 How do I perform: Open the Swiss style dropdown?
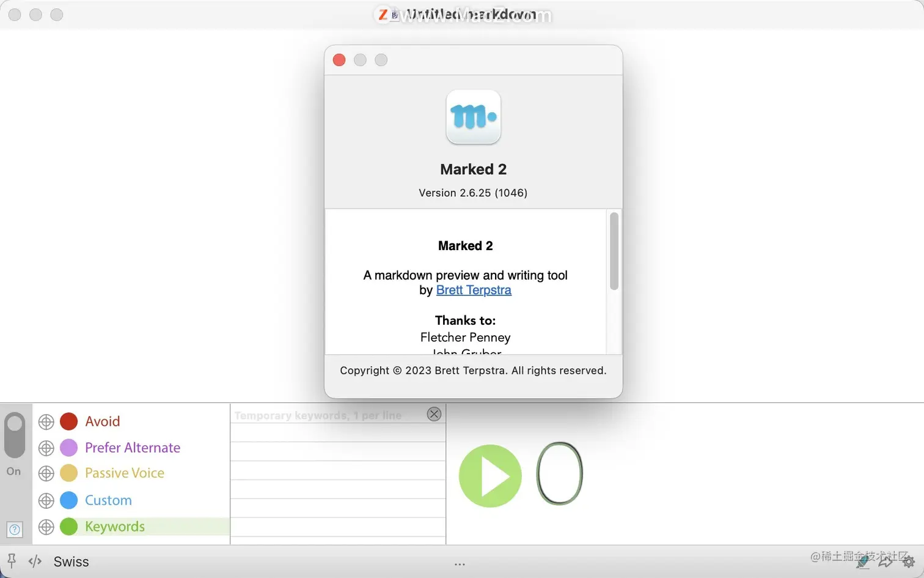[x=71, y=561]
